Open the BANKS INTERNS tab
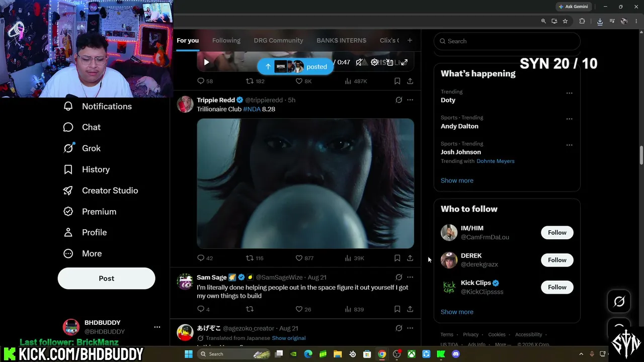The height and width of the screenshot is (362, 644). [x=341, y=40]
